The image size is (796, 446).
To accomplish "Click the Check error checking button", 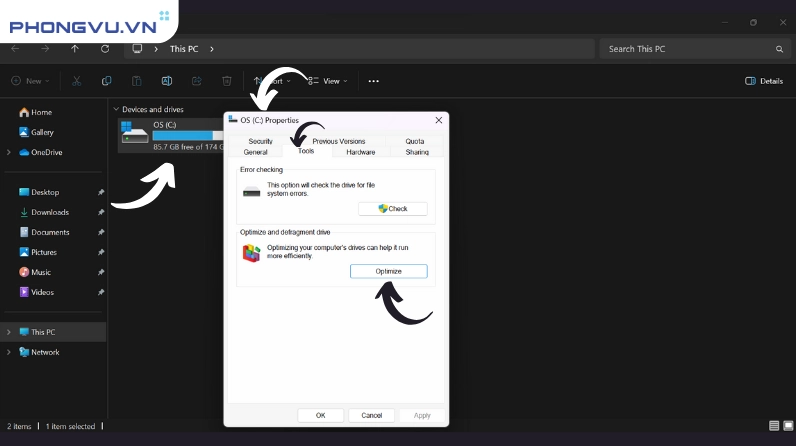I will pyautogui.click(x=392, y=208).
